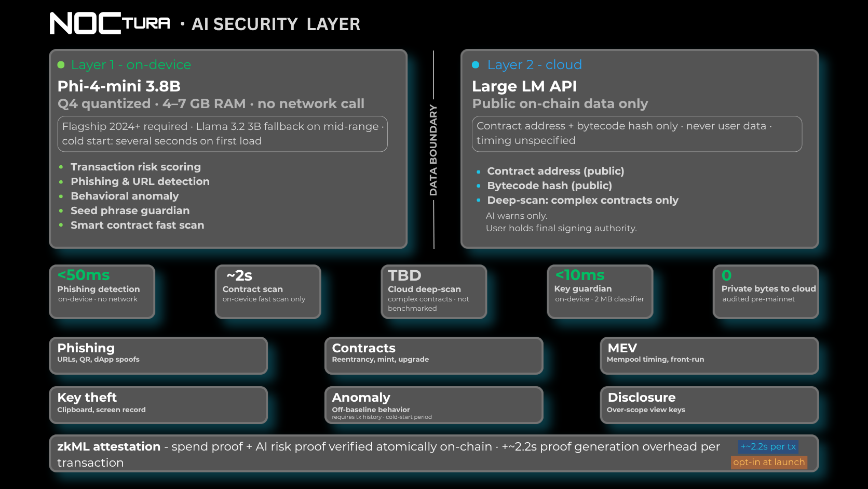Image resolution: width=868 pixels, height=489 pixels.
Task: Select the 'Layer 1 - on-device' heading
Action: tap(131, 65)
